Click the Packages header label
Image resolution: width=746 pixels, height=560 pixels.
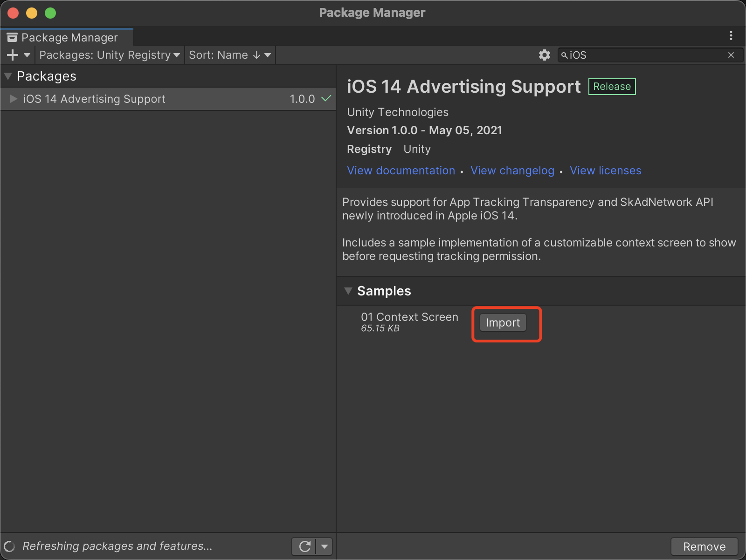[47, 76]
